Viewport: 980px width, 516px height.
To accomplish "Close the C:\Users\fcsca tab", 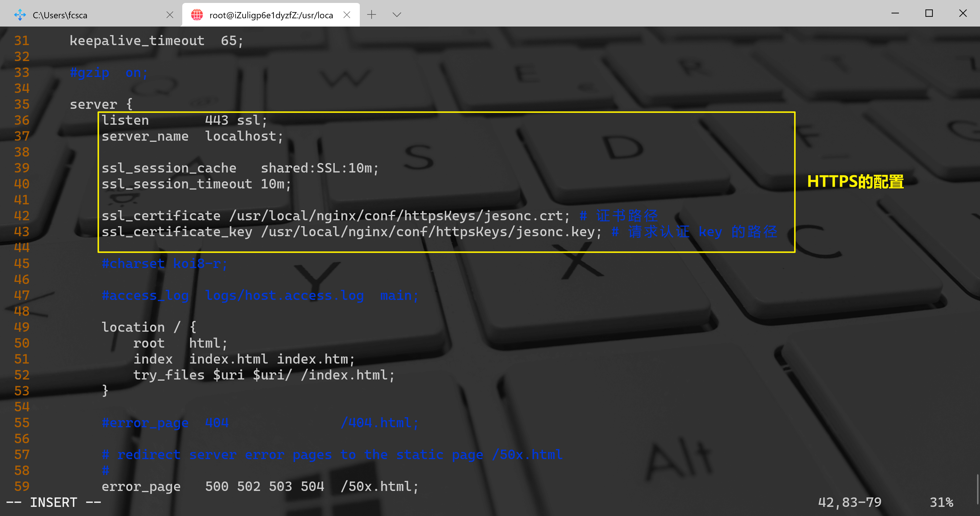I will 170,15.
